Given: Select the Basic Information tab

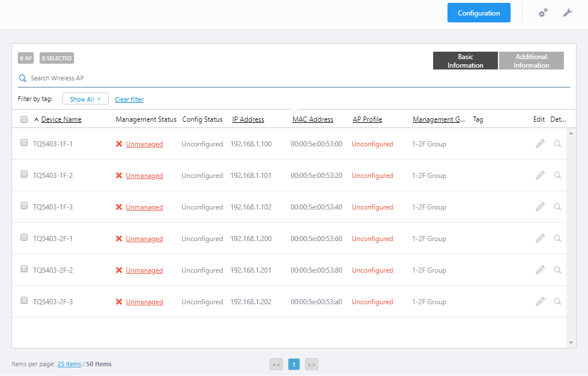Looking at the screenshot, I should [x=465, y=61].
